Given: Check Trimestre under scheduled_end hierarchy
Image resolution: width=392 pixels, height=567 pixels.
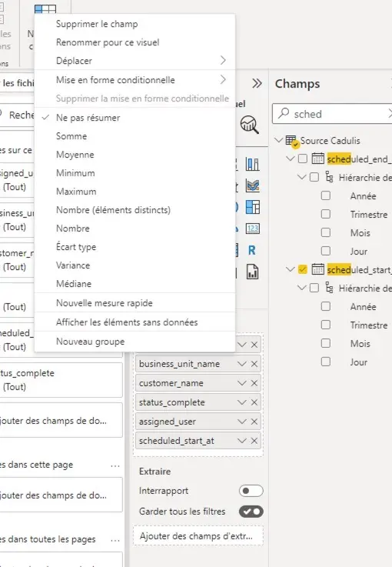Looking at the screenshot, I should pos(326,214).
